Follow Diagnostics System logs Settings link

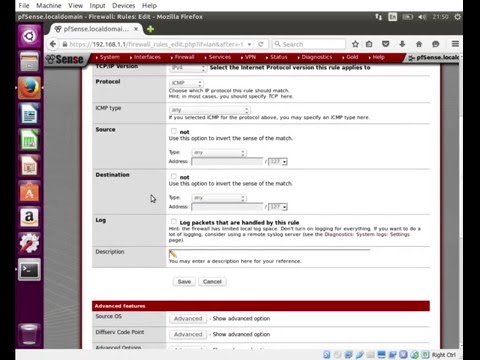(367, 234)
